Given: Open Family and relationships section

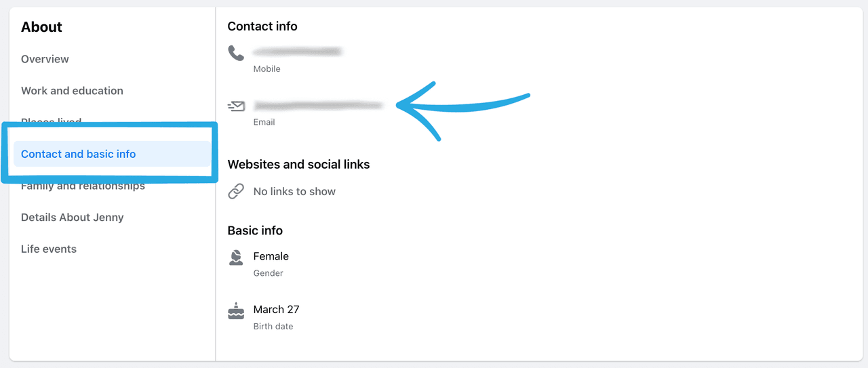Looking at the screenshot, I should (83, 186).
